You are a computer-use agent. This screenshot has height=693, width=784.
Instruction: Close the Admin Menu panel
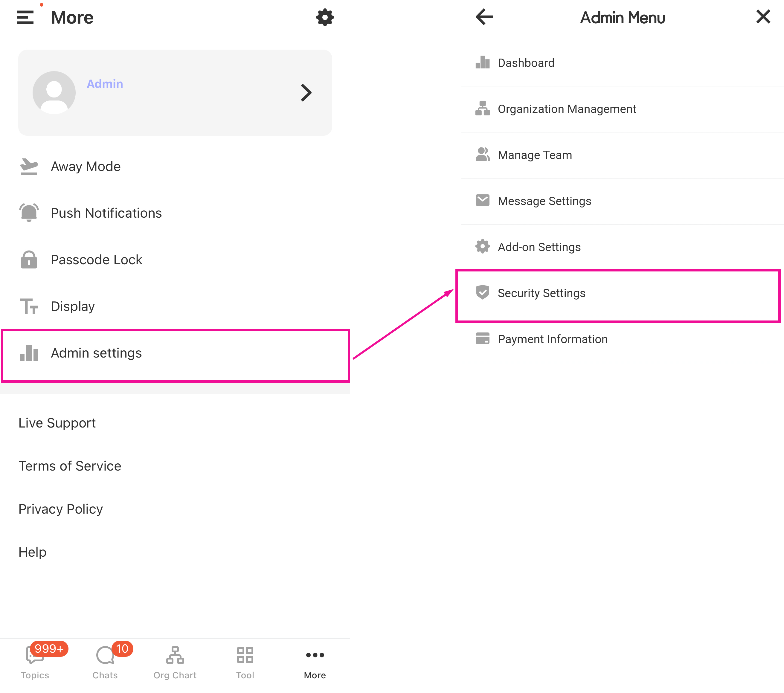click(763, 17)
